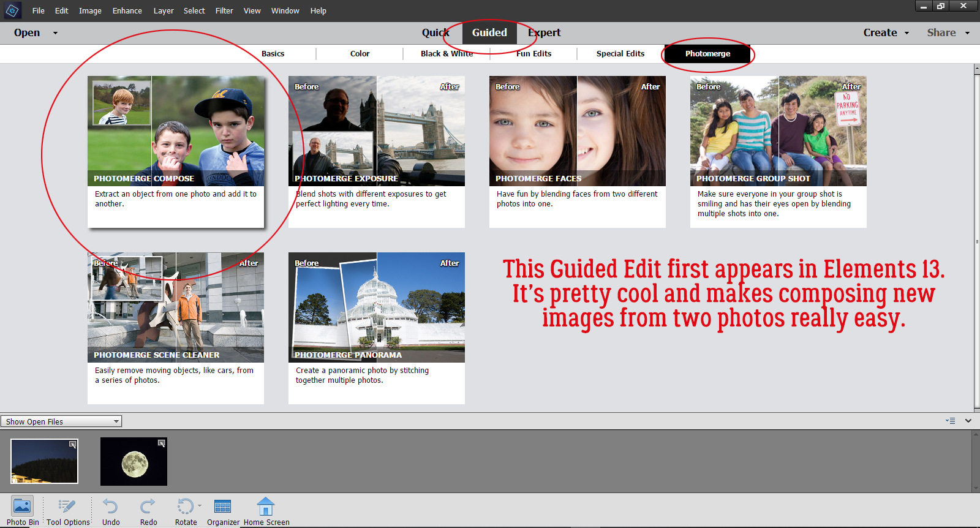Open the Image menu

coord(90,11)
